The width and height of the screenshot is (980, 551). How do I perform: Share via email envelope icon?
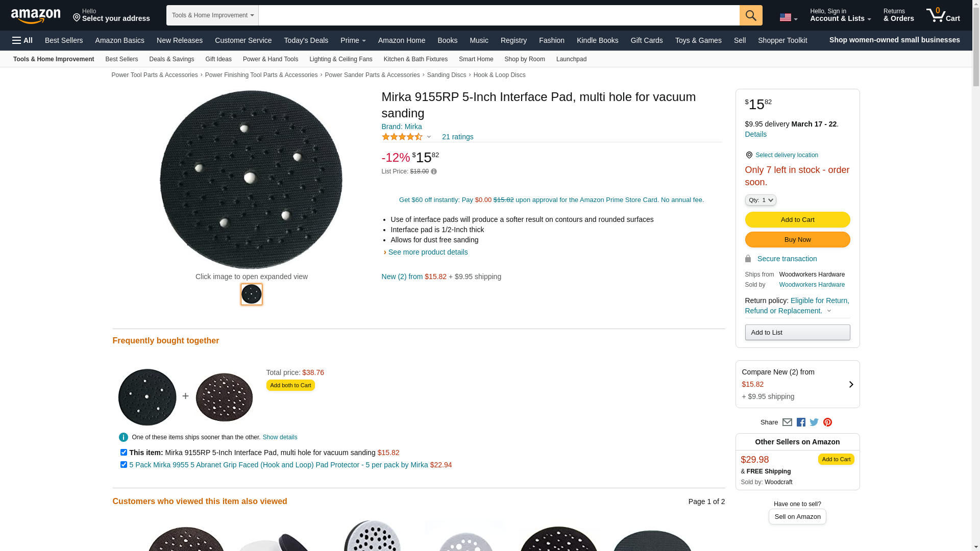click(x=787, y=422)
